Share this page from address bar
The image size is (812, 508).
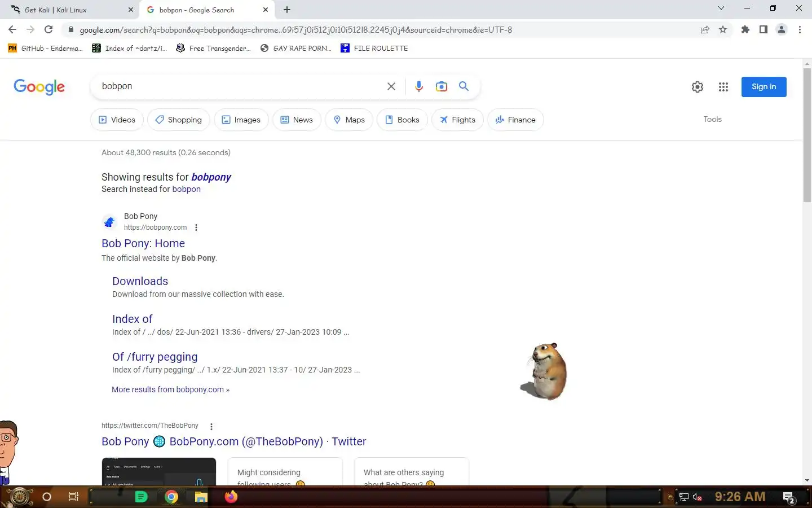point(705,30)
